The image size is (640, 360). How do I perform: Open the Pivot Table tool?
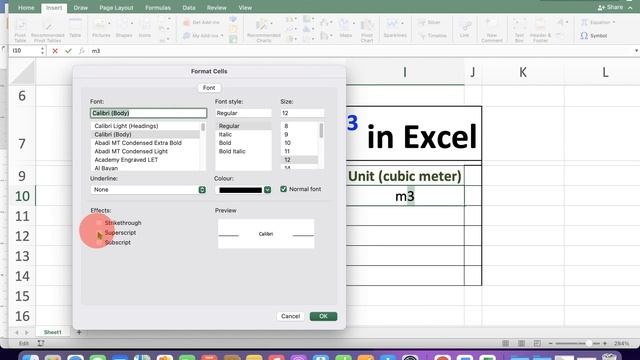click(x=20, y=30)
